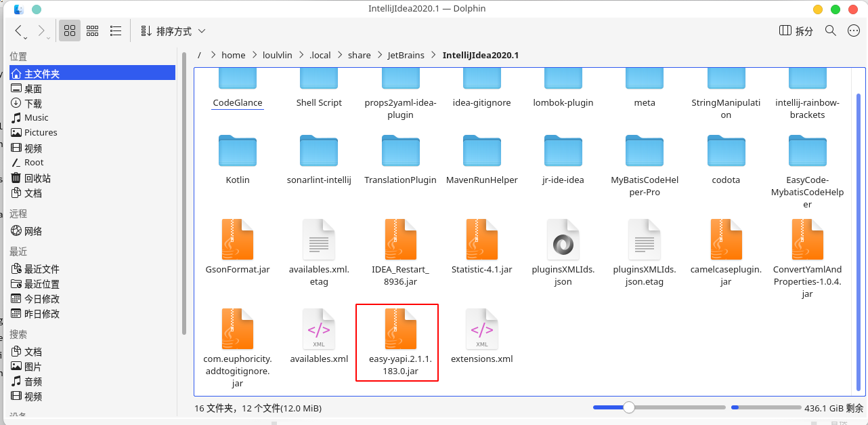
Task: Navigate to the .local breadcrumb
Action: click(320, 55)
